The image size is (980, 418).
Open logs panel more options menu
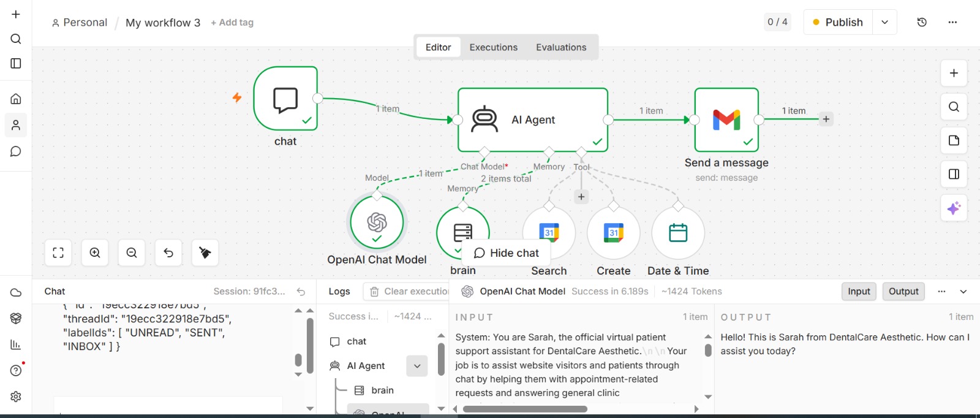[x=942, y=292]
